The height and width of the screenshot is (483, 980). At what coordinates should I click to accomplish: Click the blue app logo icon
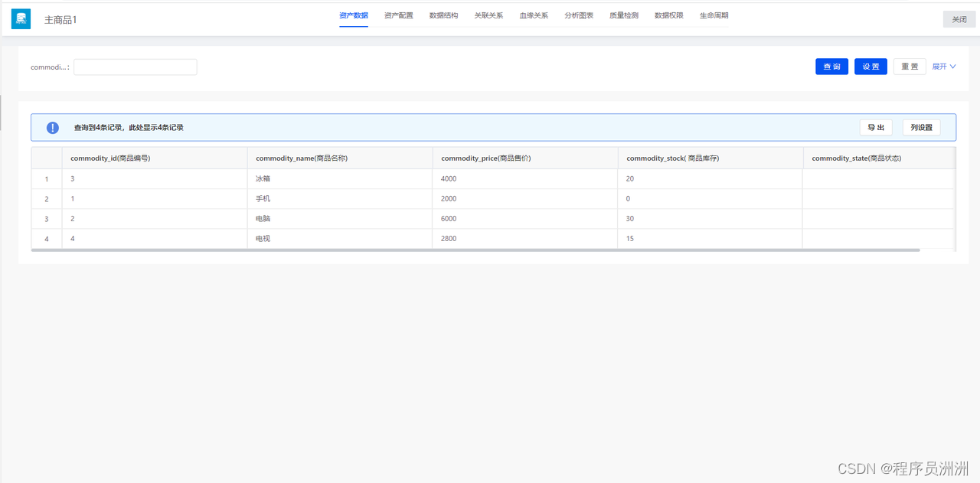pyautogui.click(x=21, y=19)
